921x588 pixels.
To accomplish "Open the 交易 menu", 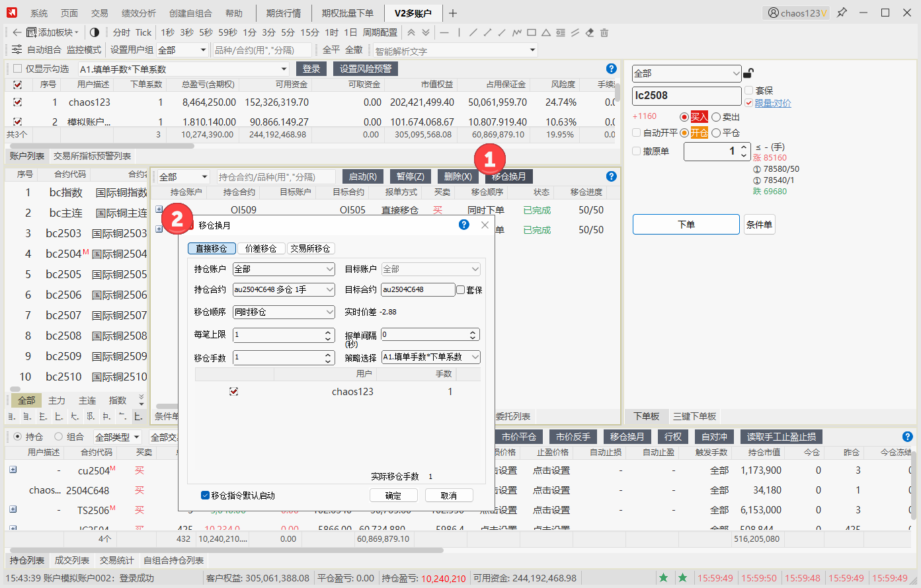I will (x=99, y=13).
